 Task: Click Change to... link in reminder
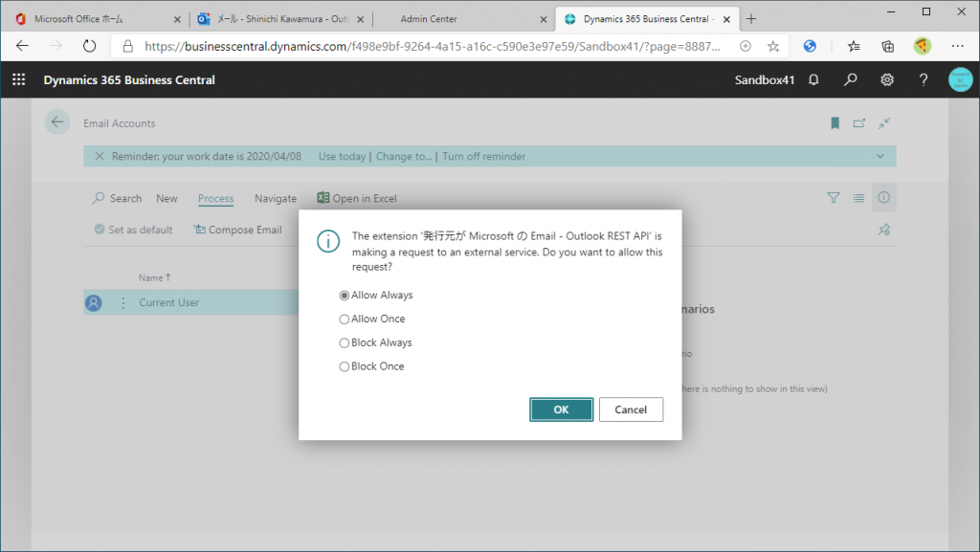(x=404, y=156)
